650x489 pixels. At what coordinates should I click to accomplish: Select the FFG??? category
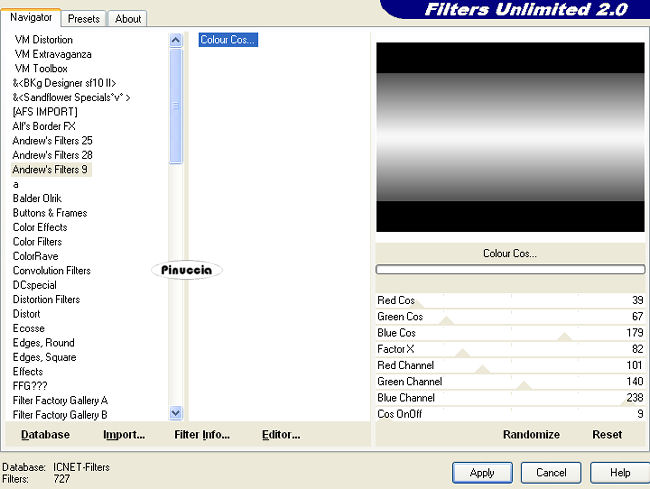pos(30,386)
